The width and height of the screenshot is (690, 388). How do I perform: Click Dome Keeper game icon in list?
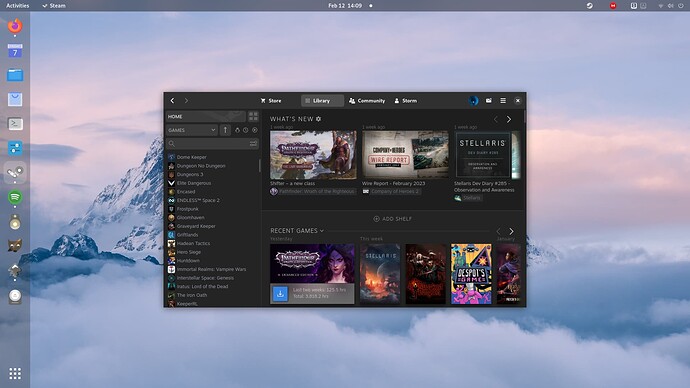172,157
